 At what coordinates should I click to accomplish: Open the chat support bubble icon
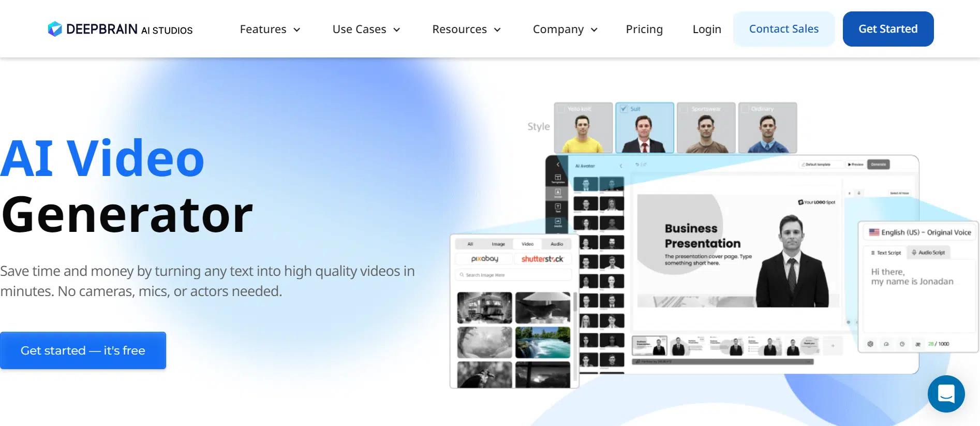[946, 394]
